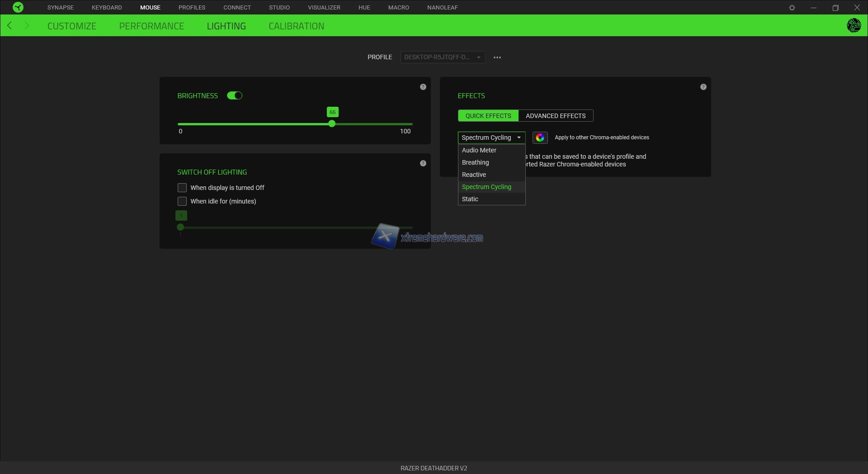
Task: Click the brightness slider handle at 66
Action: click(332, 124)
